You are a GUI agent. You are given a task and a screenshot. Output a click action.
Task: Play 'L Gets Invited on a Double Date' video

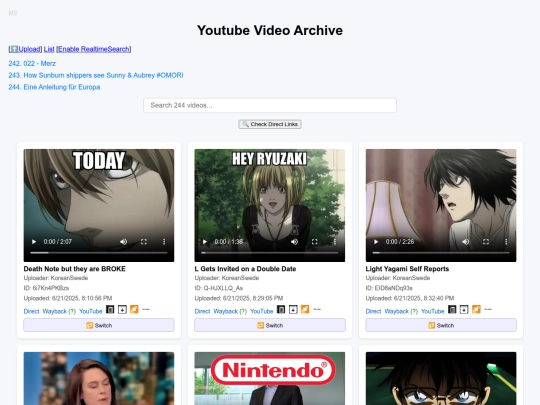click(205, 242)
